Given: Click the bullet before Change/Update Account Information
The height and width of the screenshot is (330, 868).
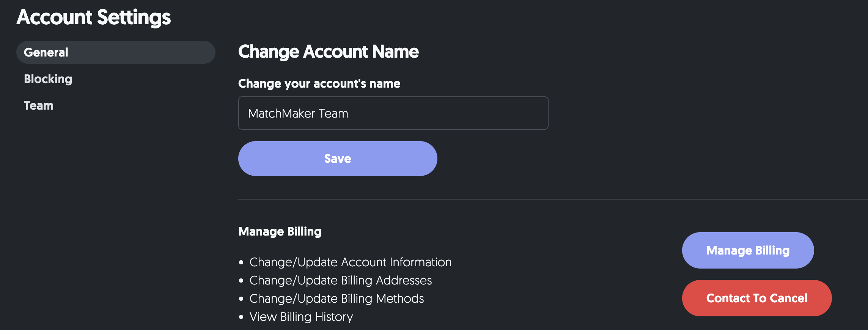Looking at the screenshot, I should coord(241,262).
